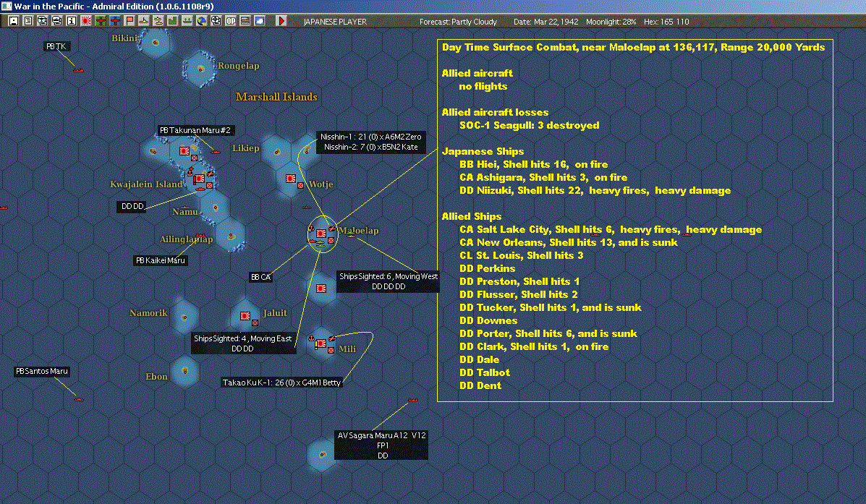Select the Jaluit base rising sun marker
This screenshot has height=504, width=866.
tap(245, 316)
